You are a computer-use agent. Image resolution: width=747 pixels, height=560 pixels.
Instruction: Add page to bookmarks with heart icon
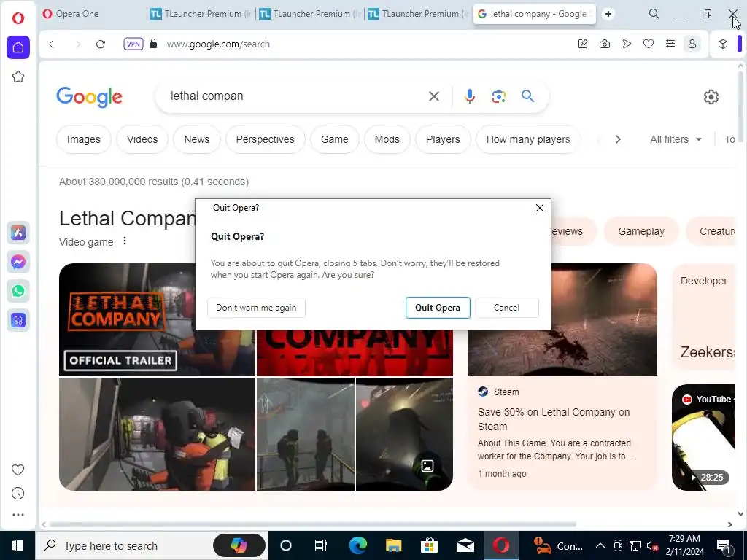pos(649,44)
